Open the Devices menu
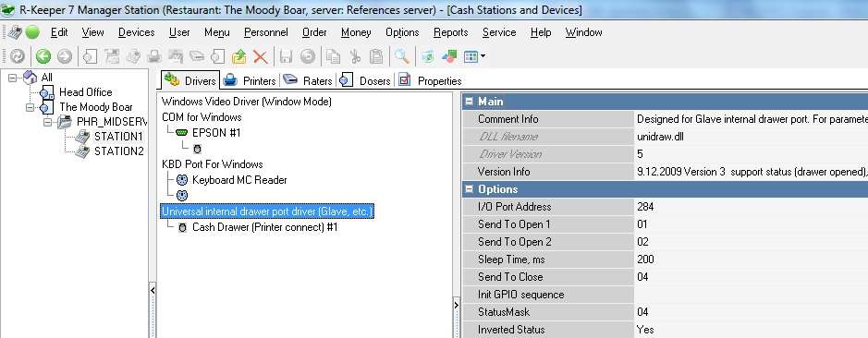 [136, 32]
